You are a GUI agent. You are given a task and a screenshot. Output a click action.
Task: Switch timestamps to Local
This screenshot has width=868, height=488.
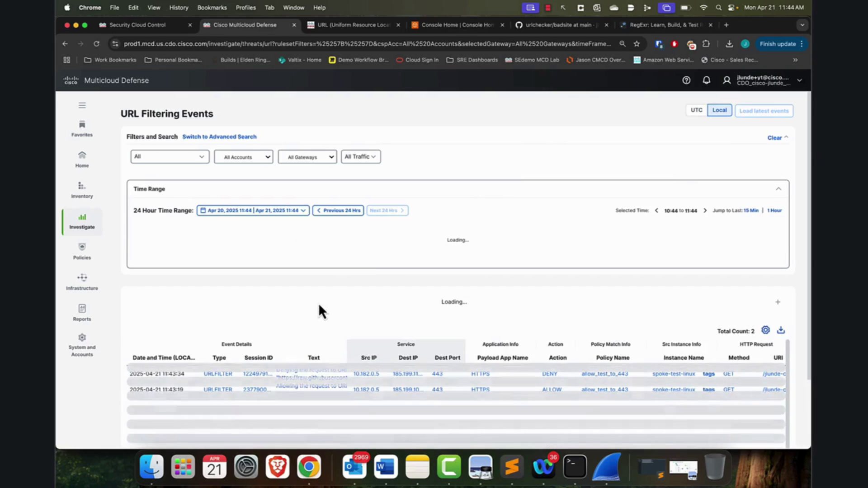(x=719, y=110)
